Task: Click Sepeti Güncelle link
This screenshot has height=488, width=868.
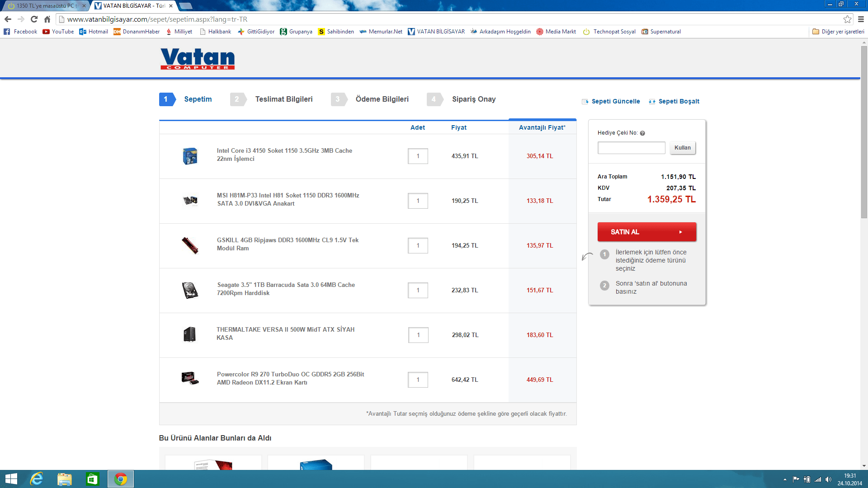Action: (615, 101)
